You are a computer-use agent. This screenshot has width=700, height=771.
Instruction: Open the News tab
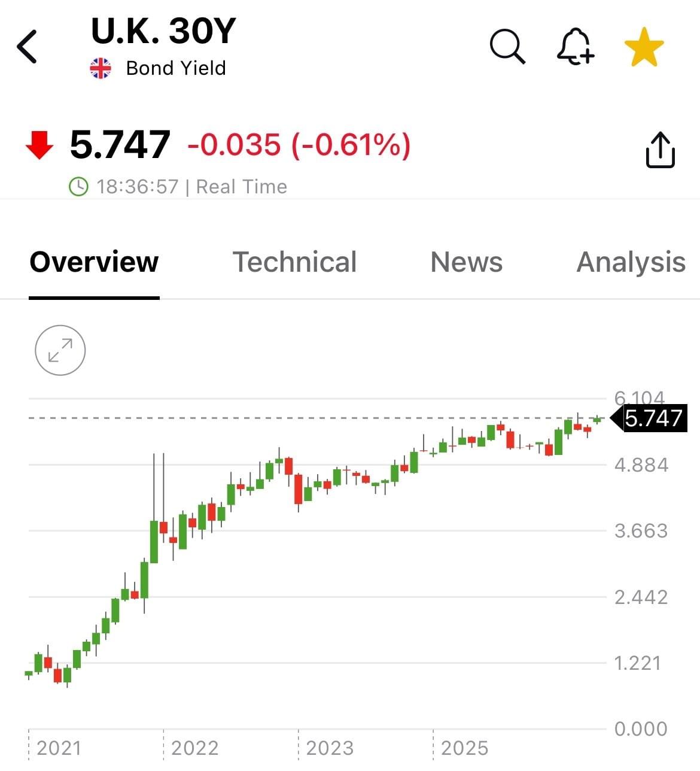[x=467, y=262]
